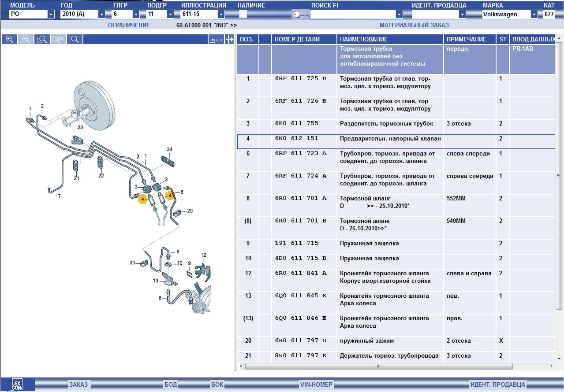The image size is (564, 392).
Task: Click the LexCom logo in bottom corner
Action: [17, 384]
